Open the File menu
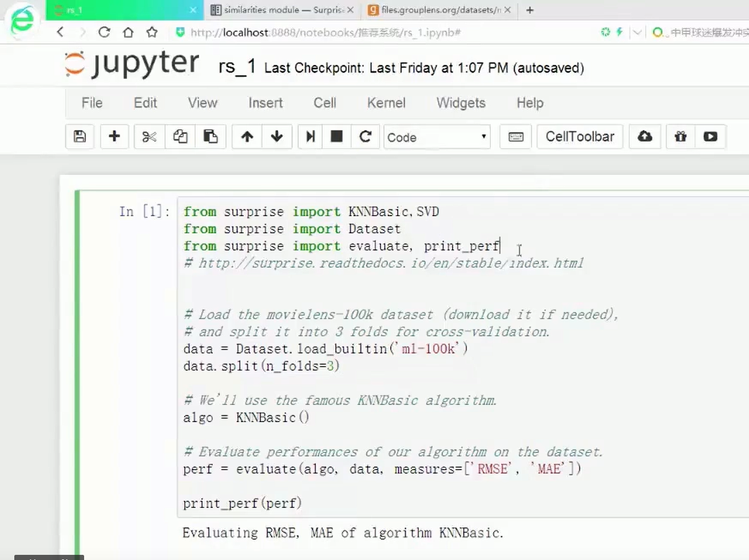The height and width of the screenshot is (560, 749). [92, 103]
